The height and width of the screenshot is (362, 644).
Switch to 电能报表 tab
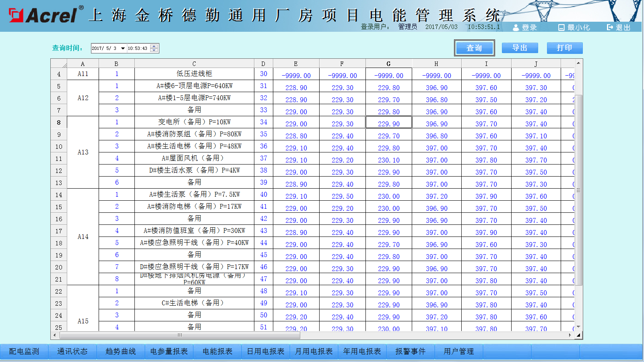pos(217,352)
